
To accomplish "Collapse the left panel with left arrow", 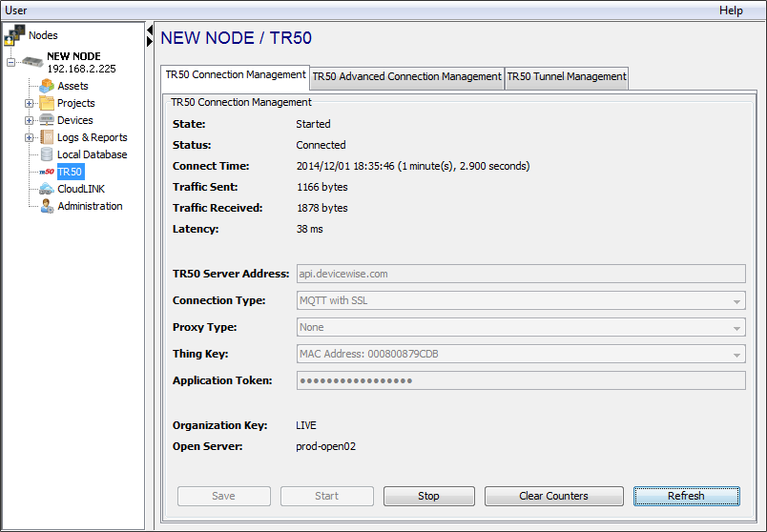I will click(x=150, y=31).
